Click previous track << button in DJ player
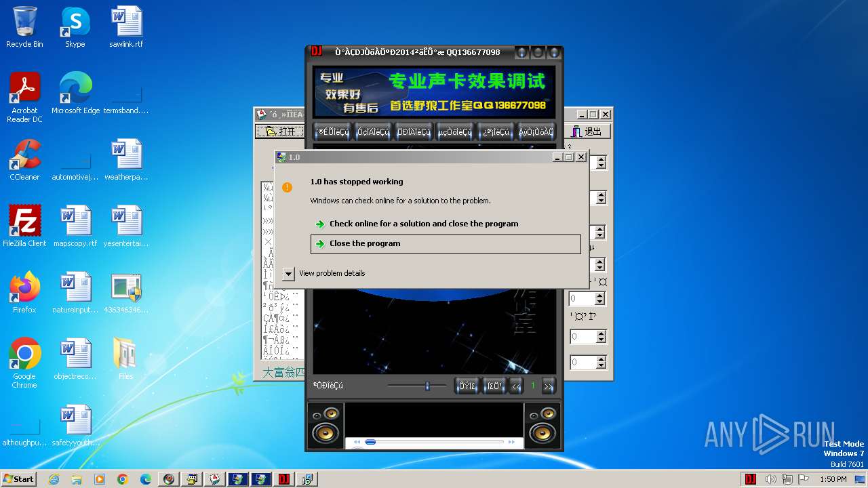 [x=516, y=386]
